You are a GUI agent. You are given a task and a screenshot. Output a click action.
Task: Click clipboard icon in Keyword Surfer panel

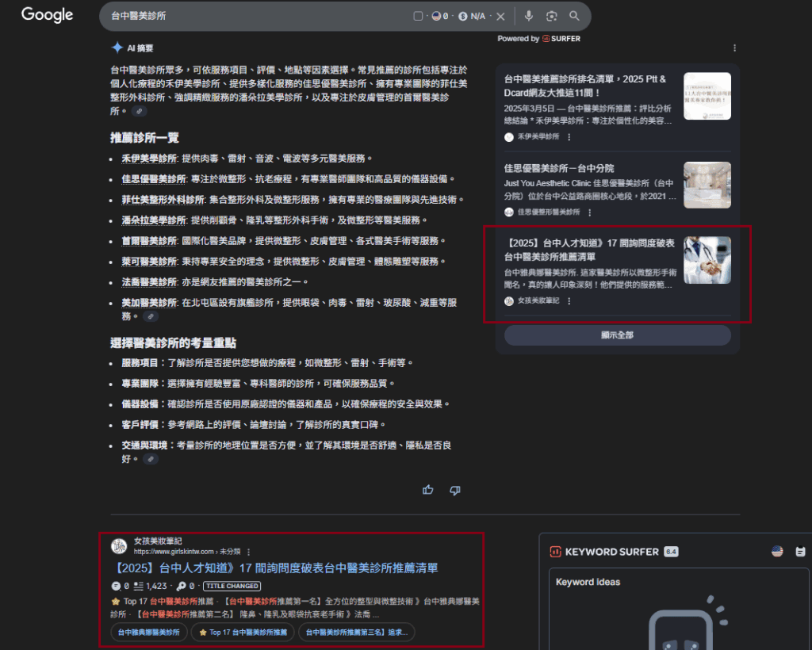(x=800, y=552)
